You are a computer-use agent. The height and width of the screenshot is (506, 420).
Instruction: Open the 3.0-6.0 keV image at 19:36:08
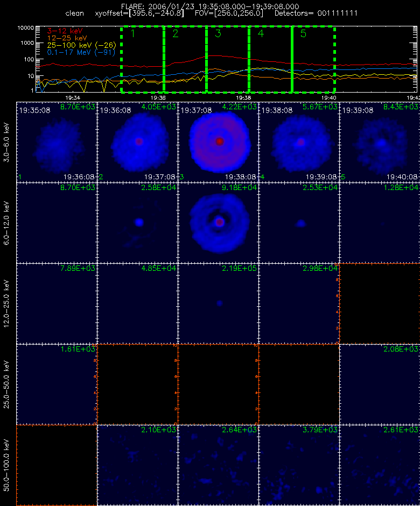pos(137,142)
